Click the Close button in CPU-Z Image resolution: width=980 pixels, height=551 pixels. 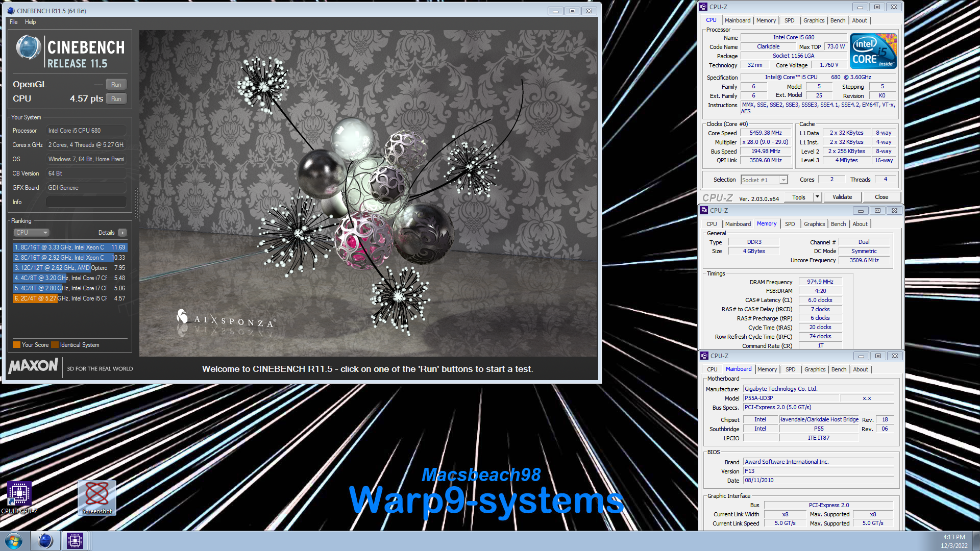(881, 197)
